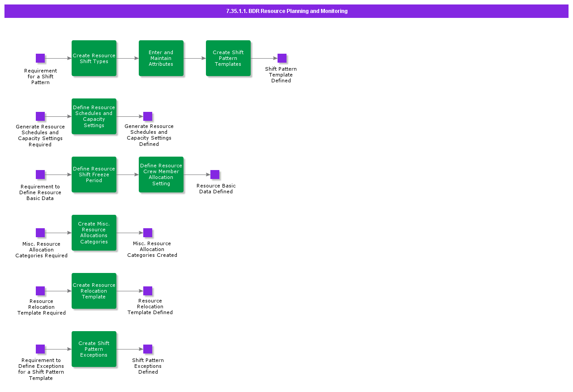Click the 'Create Misc. Resource Allocations Categories' box

click(x=94, y=233)
